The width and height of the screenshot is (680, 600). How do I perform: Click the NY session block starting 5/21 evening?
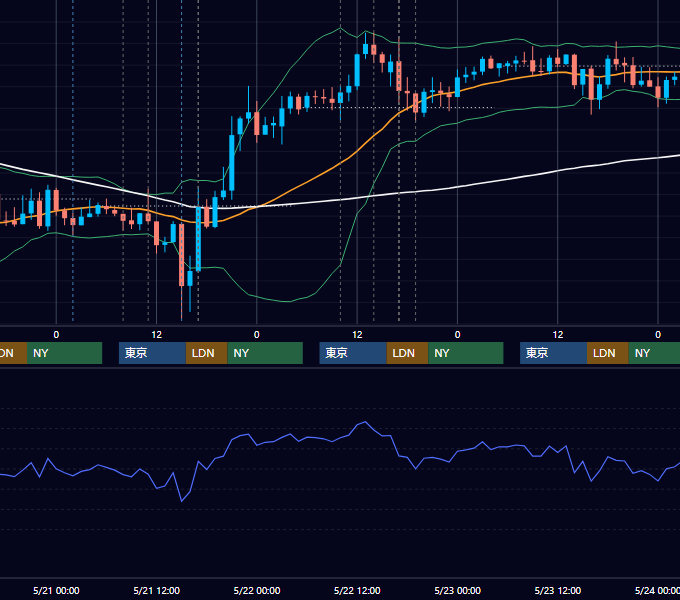point(265,353)
